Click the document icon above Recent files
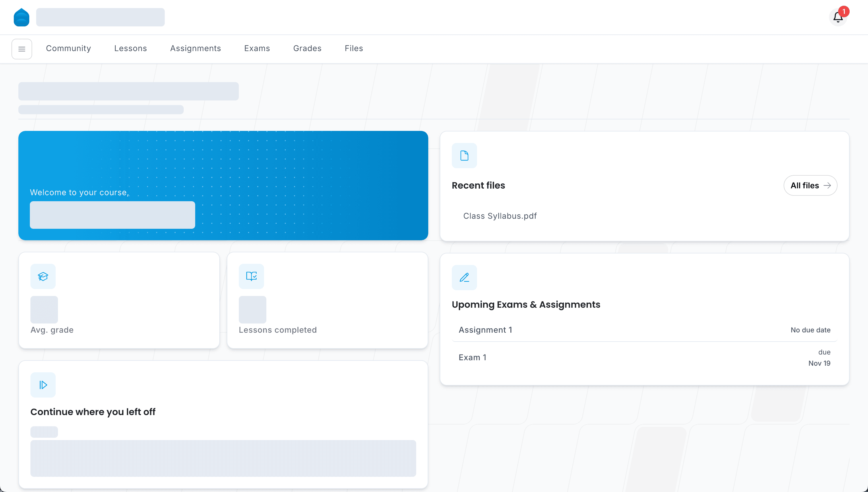This screenshot has height=492, width=868. pos(464,156)
